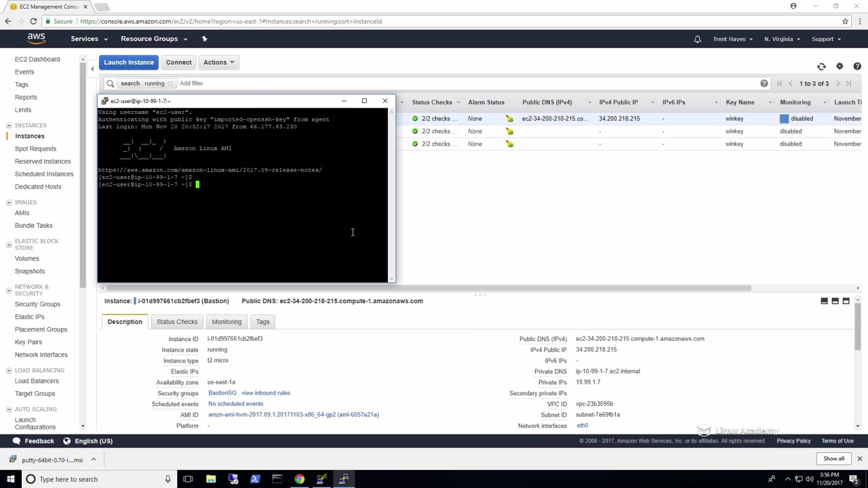The width and height of the screenshot is (868, 488).
Task: Reload the page in Chrome
Action: click(x=34, y=21)
